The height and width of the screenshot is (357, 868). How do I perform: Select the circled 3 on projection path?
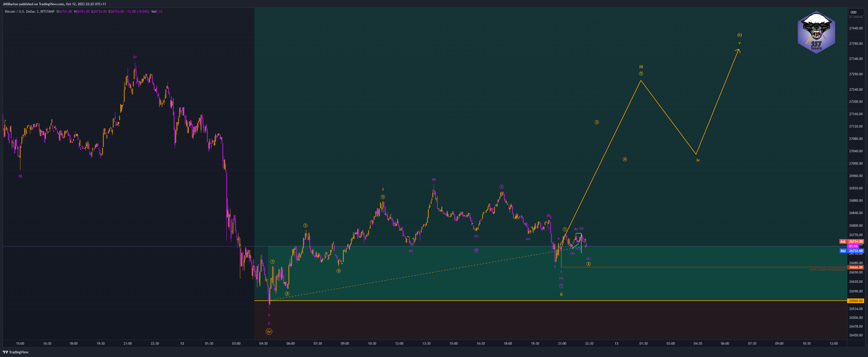pos(596,122)
